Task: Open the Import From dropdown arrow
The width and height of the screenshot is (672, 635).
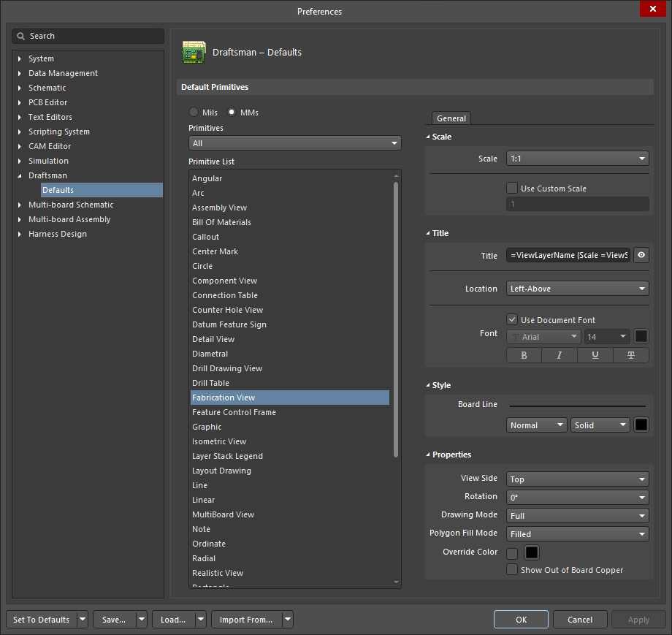Action: (288, 620)
